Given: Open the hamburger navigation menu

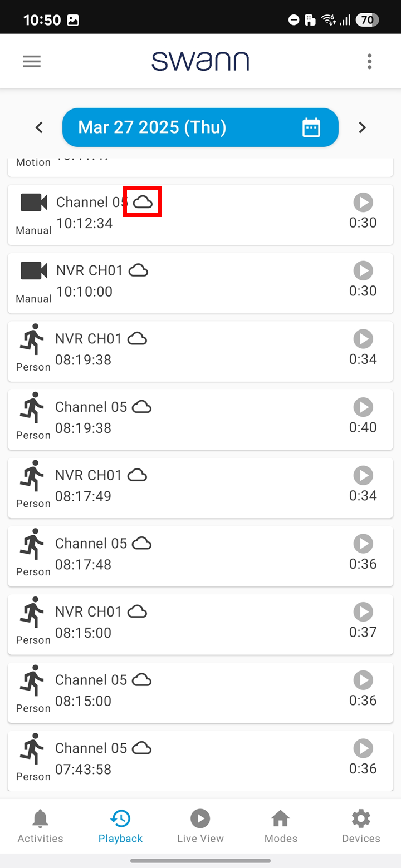Looking at the screenshot, I should click(x=32, y=61).
